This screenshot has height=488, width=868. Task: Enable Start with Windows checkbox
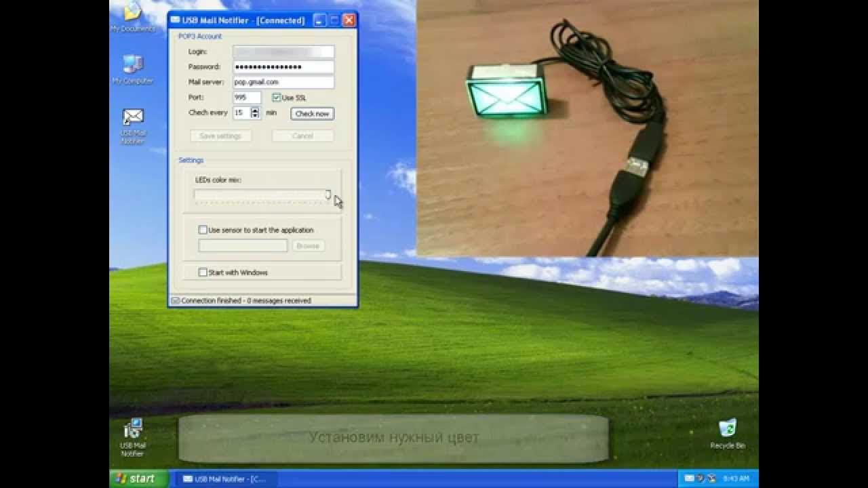203,272
